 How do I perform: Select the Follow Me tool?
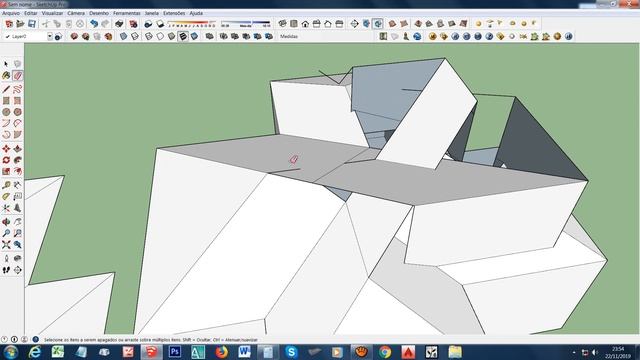pos(18,160)
